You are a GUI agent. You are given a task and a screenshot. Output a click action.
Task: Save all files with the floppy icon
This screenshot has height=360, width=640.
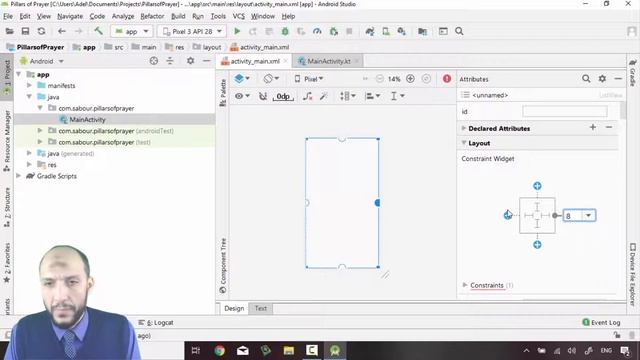pos(25,31)
